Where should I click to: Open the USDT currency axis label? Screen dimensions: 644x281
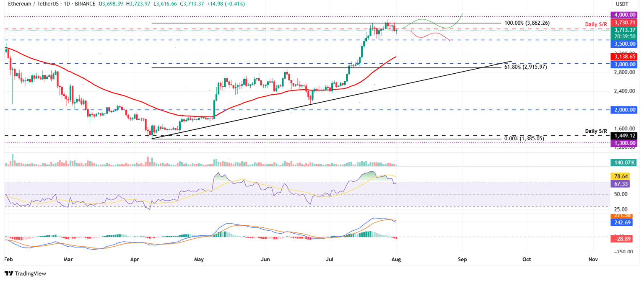click(623, 4)
